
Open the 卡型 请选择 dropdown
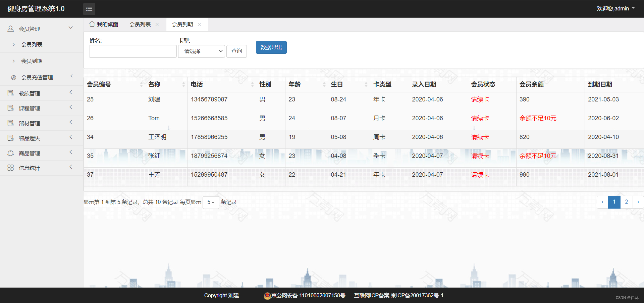tap(201, 51)
